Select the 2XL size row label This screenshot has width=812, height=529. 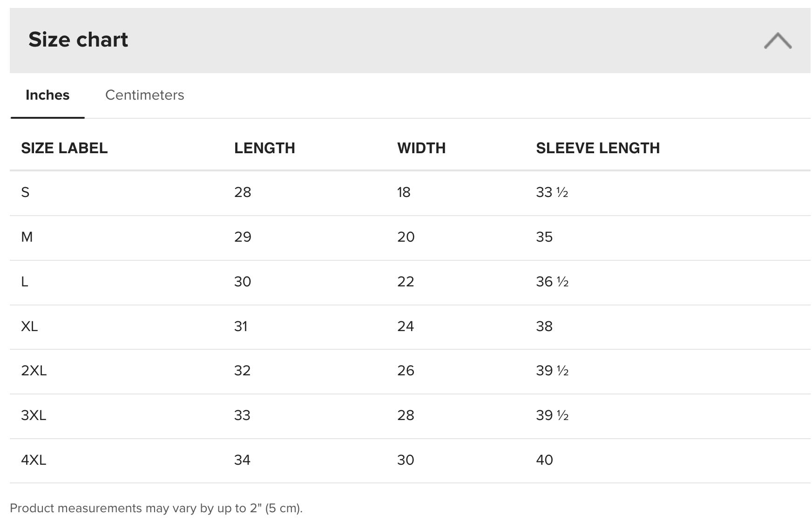pyautogui.click(x=34, y=371)
